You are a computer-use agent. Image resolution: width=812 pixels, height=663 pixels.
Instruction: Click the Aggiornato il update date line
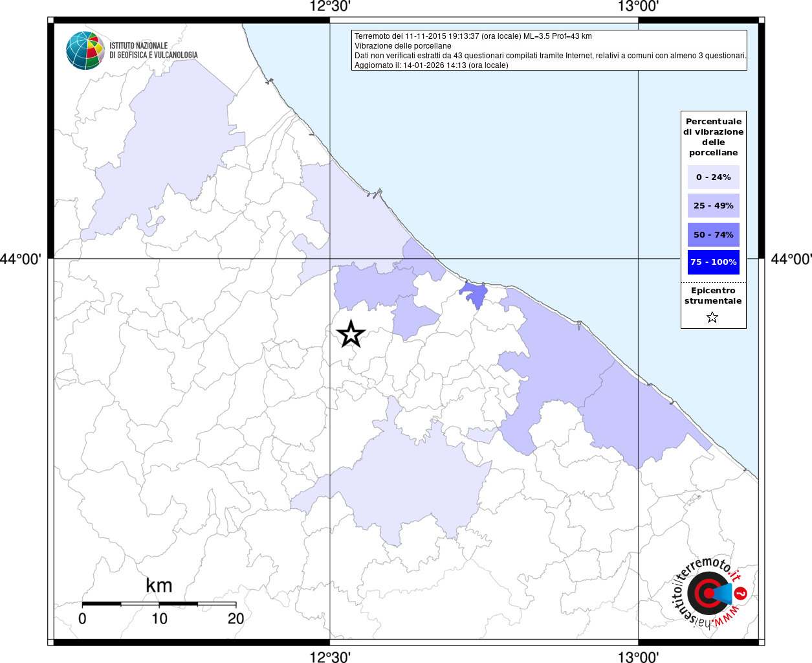[431, 65]
